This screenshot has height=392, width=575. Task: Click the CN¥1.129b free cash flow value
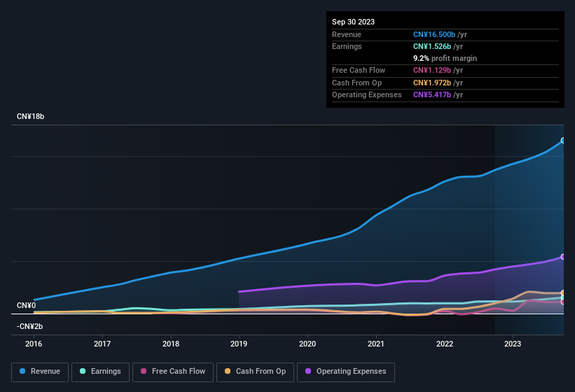pyautogui.click(x=432, y=70)
